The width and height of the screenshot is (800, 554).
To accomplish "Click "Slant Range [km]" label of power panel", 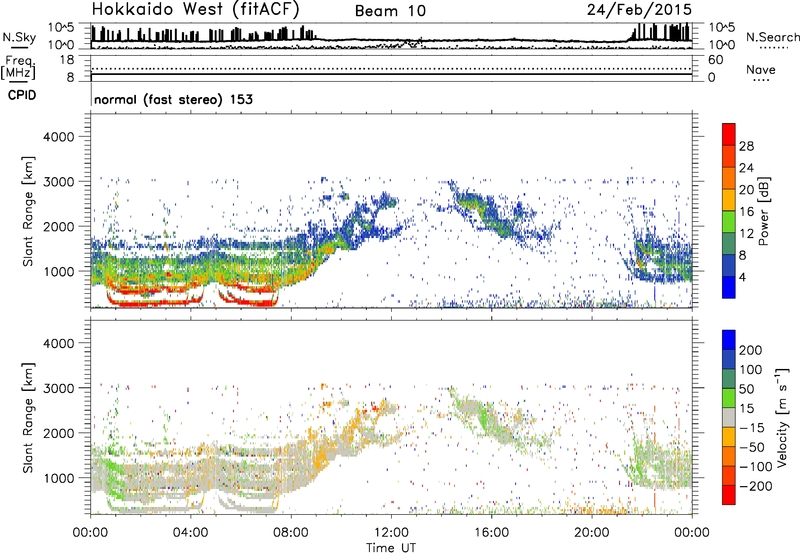I will [28, 211].
